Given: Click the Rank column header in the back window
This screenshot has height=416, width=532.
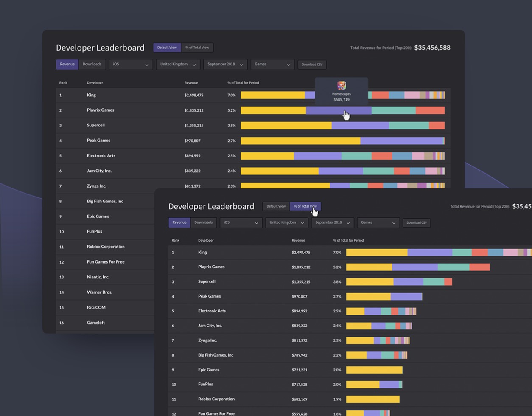Looking at the screenshot, I should click(63, 83).
